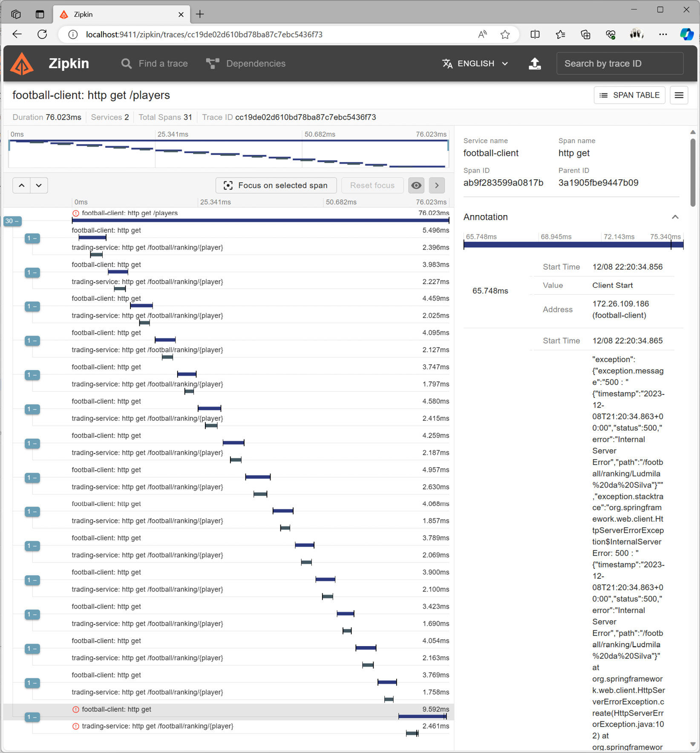Viewport: 700px width, 753px height.
Task: Go back in browser
Action: [17, 34]
